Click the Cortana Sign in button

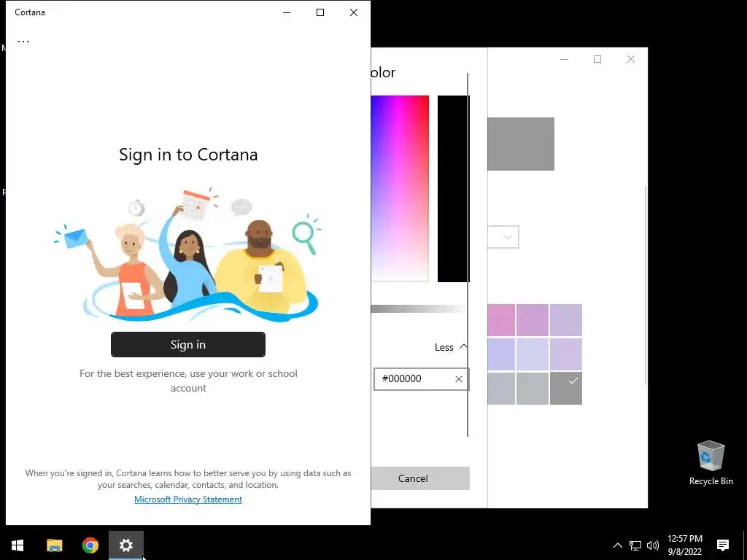188,344
